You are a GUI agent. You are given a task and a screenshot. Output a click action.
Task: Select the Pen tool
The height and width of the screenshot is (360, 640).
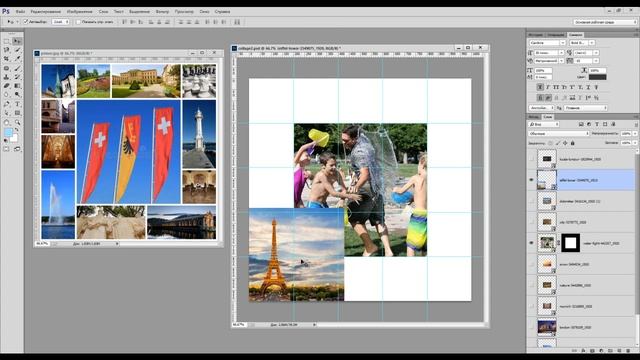(7, 104)
